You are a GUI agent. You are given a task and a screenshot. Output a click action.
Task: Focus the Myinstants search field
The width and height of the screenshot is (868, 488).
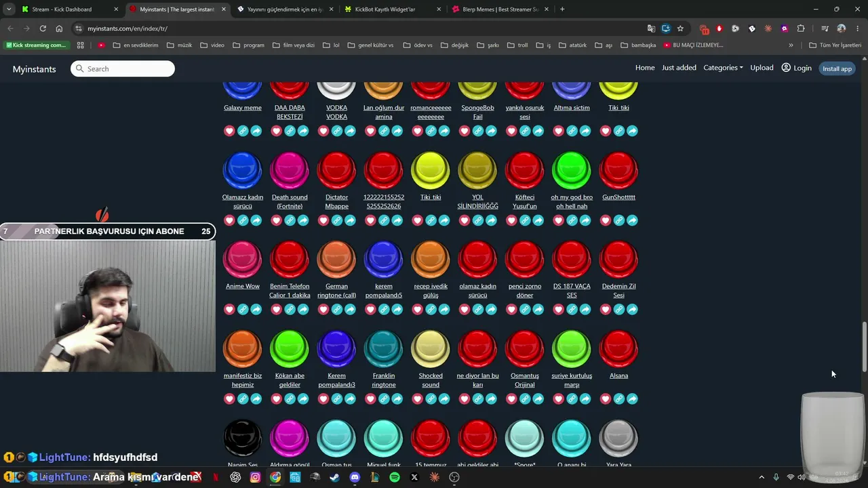click(x=123, y=68)
